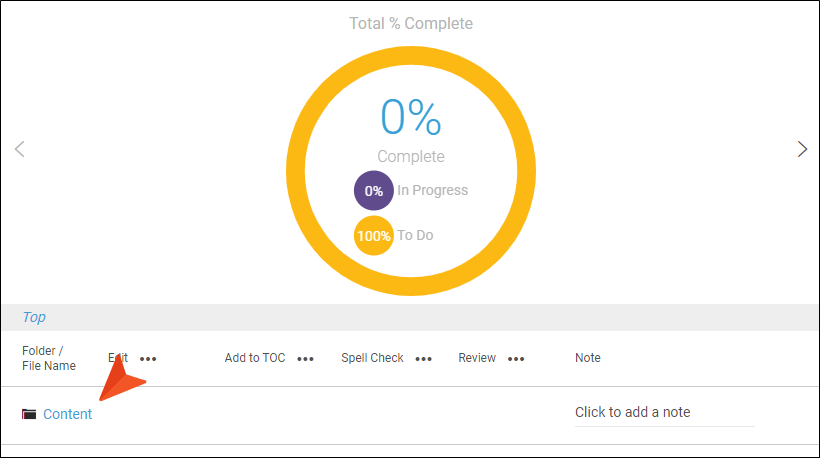The width and height of the screenshot is (820, 458).
Task: Open the ellipsis menu beside Review column
Action: tap(516, 359)
